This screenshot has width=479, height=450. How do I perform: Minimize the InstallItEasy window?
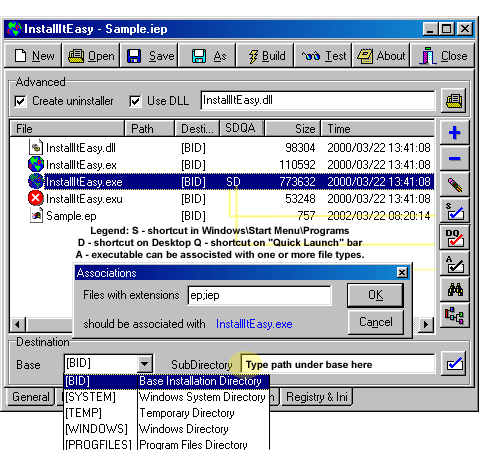point(430,29)
